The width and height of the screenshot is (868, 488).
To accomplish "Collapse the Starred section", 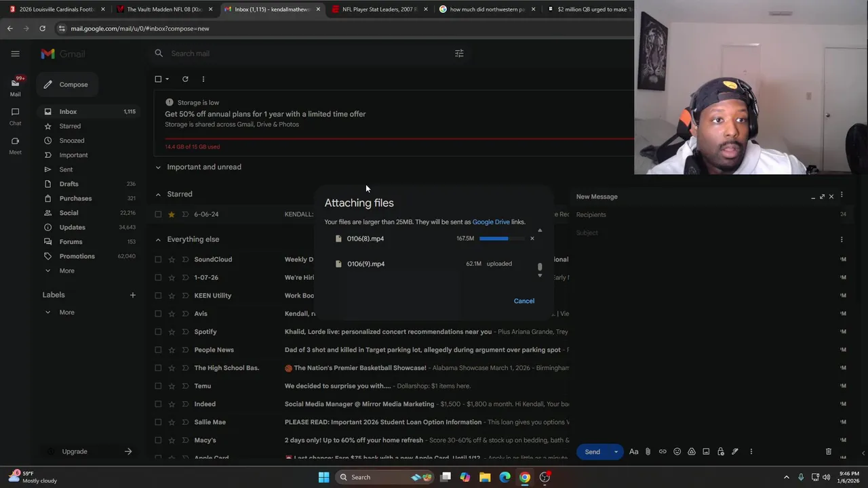I will pos(158,195).
